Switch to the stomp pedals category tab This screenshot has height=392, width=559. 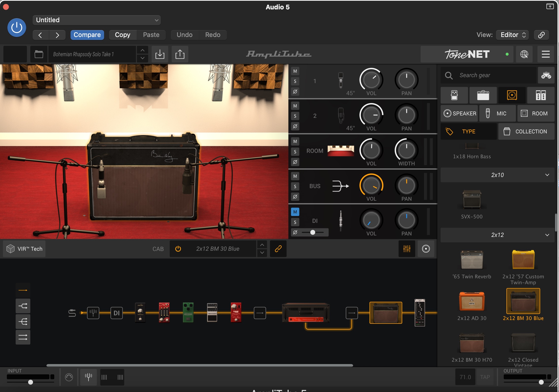pos(454,95)
